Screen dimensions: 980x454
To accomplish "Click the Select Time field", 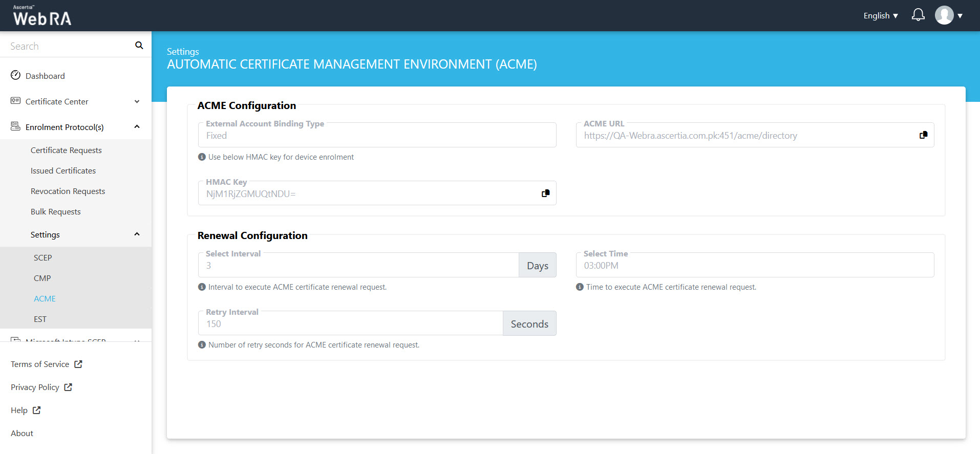I will (754, 266).
